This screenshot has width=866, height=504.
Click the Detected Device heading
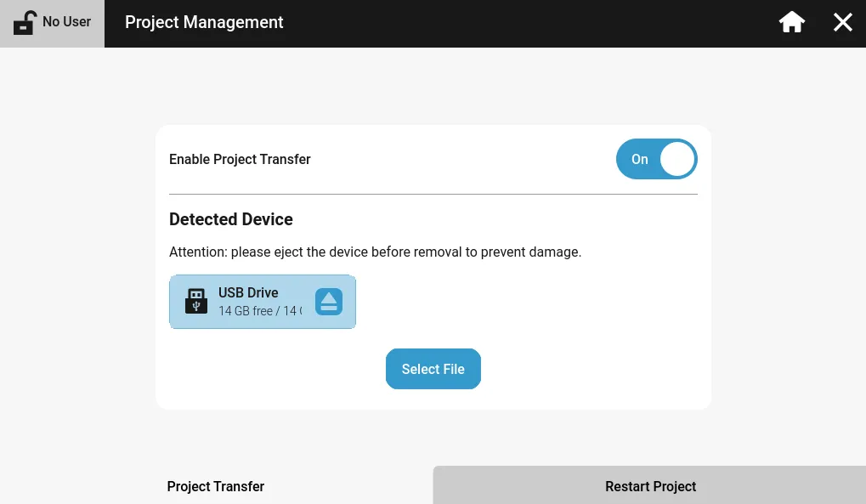[x=231, y=219]
